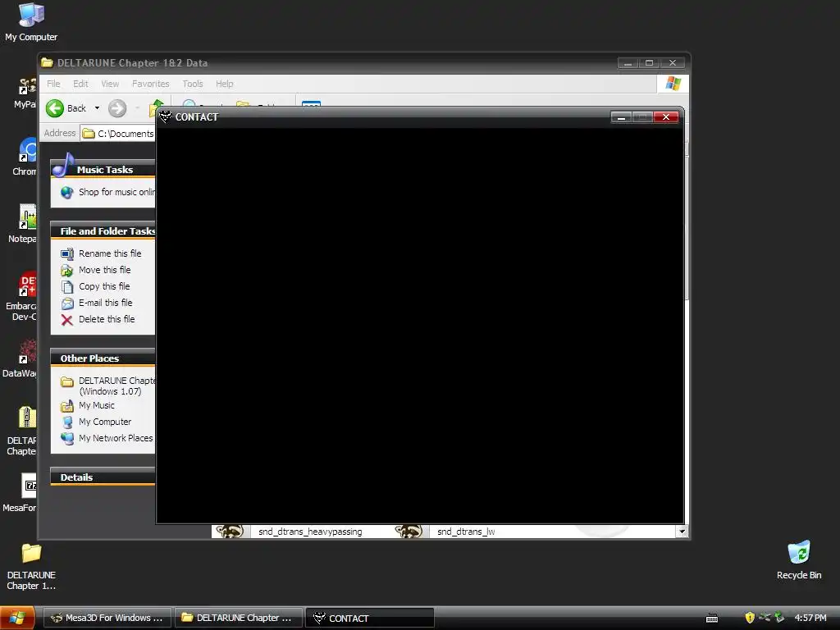Click the Delete this file link

[x=107, y=319]
